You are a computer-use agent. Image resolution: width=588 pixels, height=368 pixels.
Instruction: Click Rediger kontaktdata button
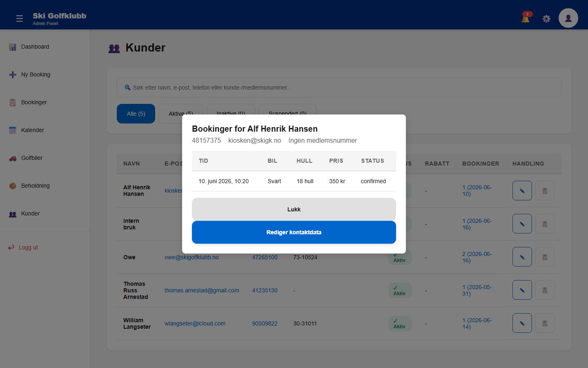(294, 232)
